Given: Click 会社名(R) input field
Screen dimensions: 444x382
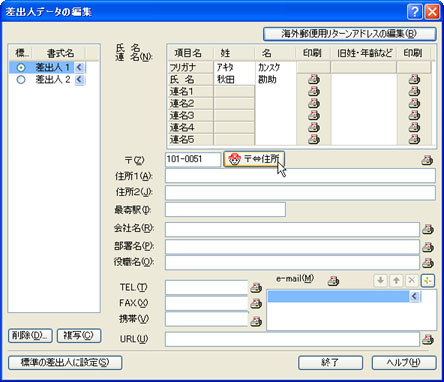Looking at the screenshot, I should (x=292, y=229).
